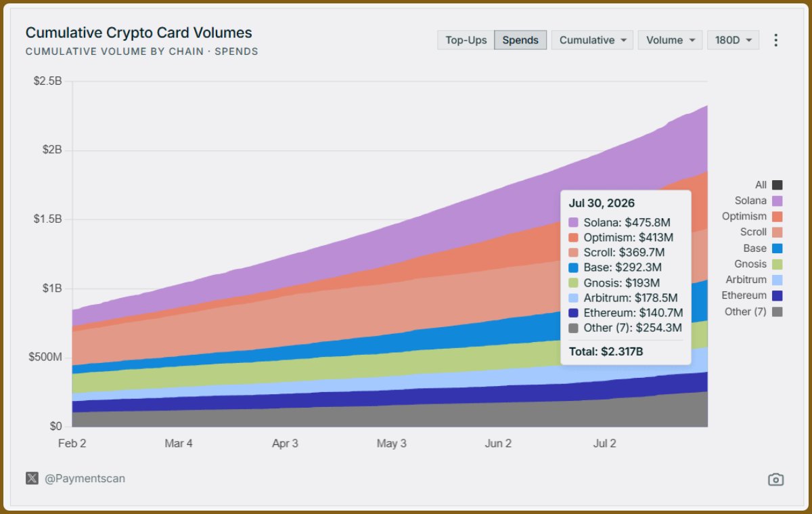812x514 pixels.
Task: Click the tooltip row Optimism: $413M
Action: tap(621, 237)
